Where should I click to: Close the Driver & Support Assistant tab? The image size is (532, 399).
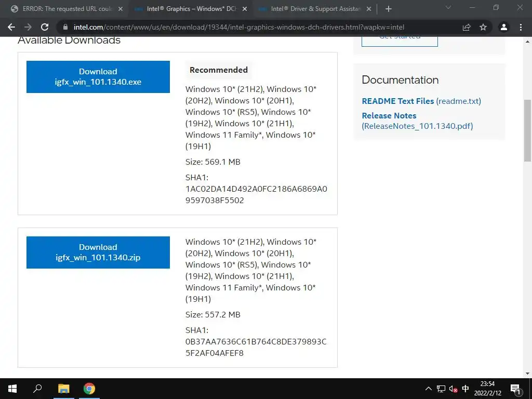(369, 9)
